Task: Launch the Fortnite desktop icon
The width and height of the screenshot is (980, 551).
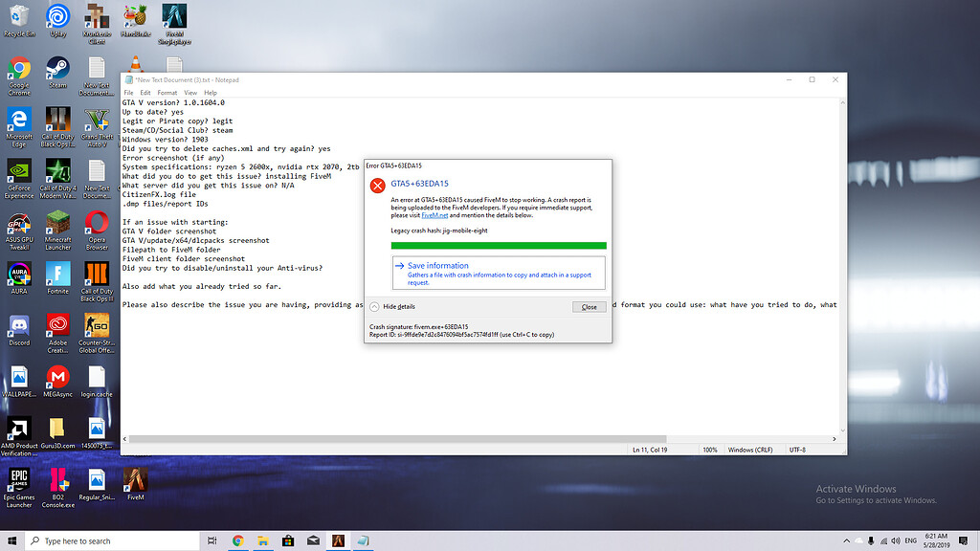Action: 57,274
